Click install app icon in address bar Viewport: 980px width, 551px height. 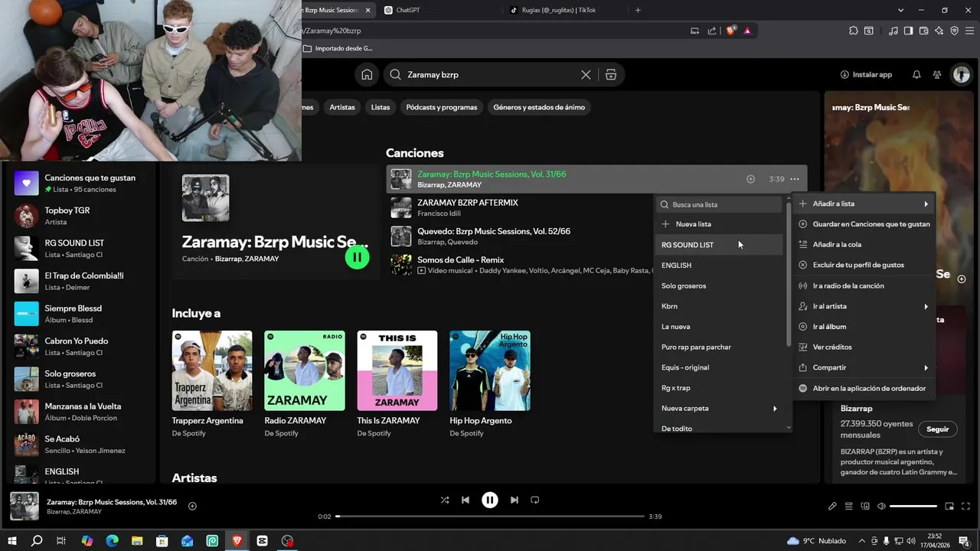(694, 31)
